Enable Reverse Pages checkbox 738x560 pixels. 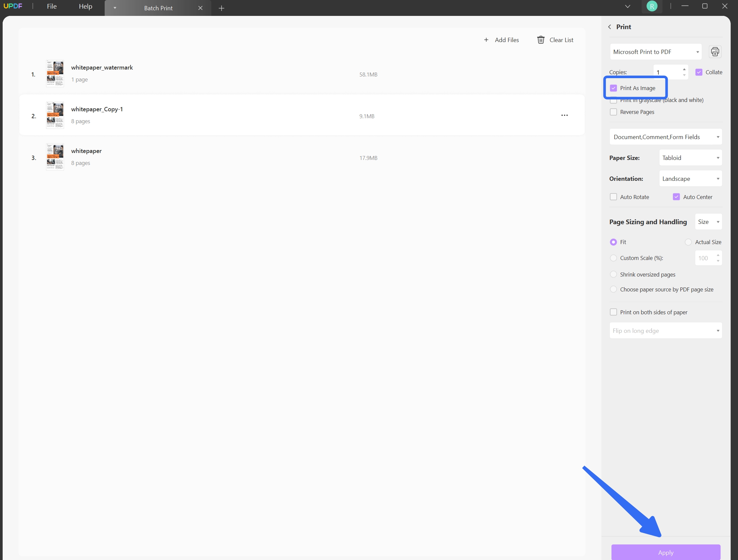pos(613,112)
